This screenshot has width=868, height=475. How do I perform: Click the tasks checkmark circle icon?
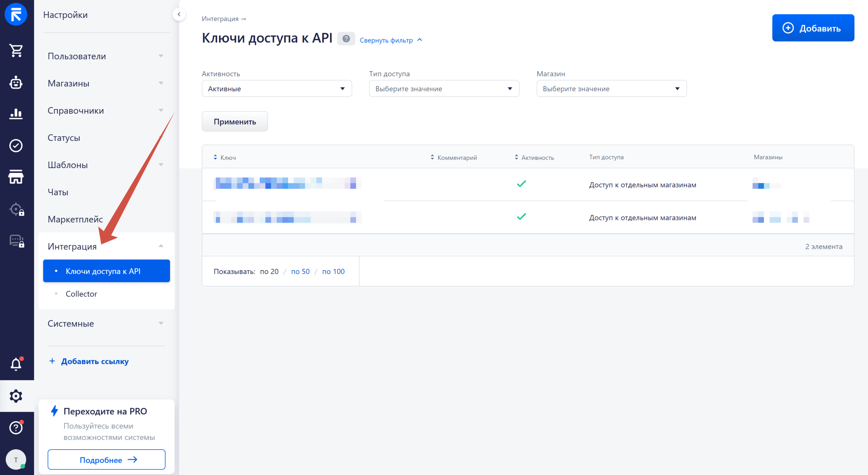pos(16,146)
